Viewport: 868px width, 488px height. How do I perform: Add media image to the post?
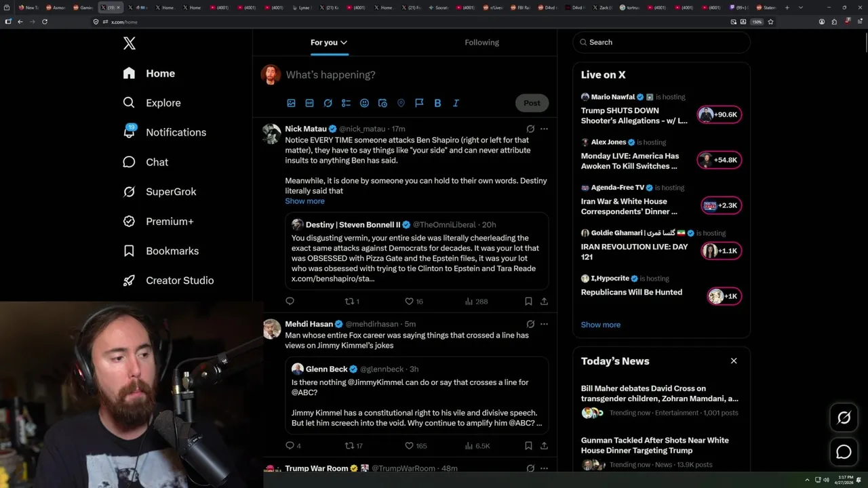(x=291, y=103)
